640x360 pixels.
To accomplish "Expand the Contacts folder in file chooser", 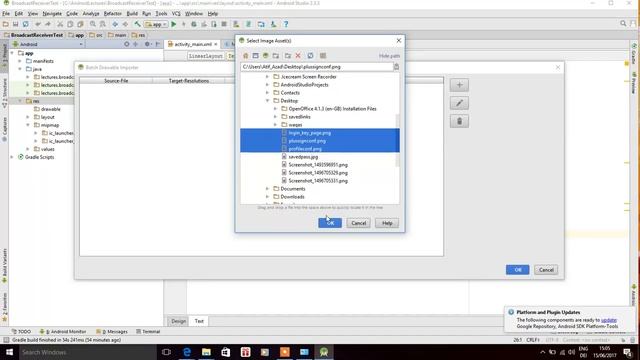I will (x=268, y=93).
